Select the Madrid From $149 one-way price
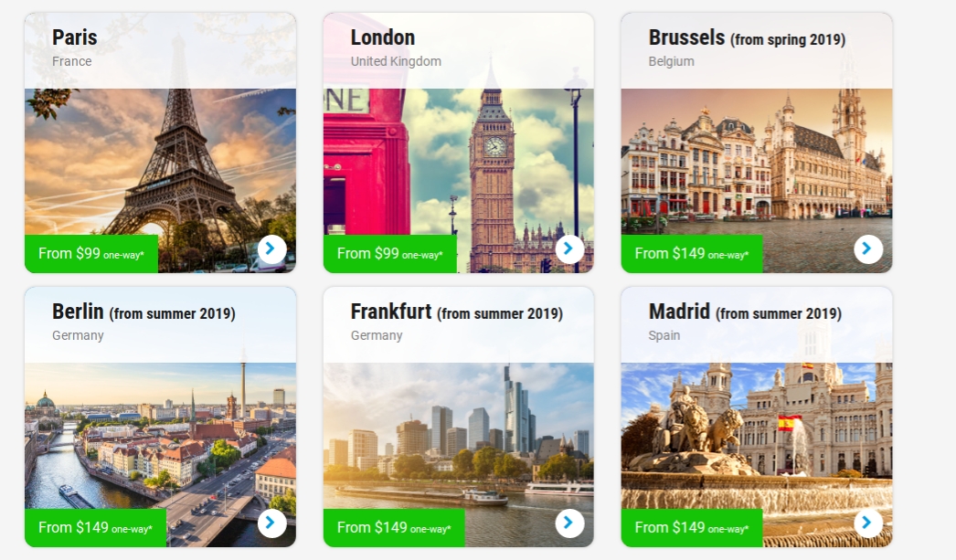Viewport: 956px width, 560px height. [x=692, y=528]
